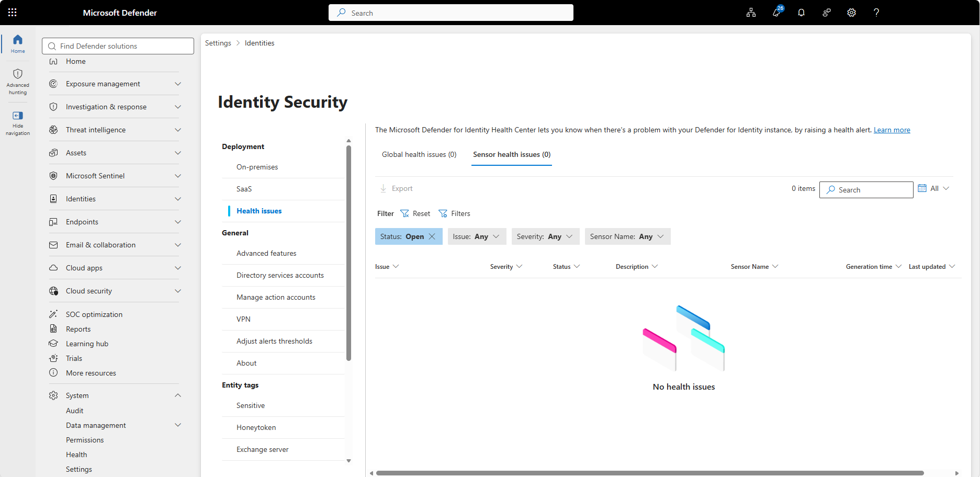Click the calendar icon beside All

922,188
